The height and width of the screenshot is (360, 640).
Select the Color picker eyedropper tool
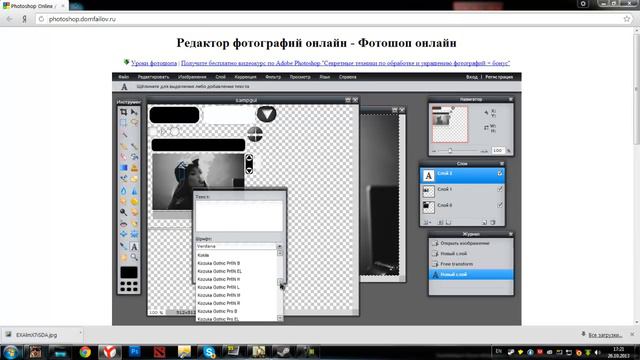pos(123,246)
